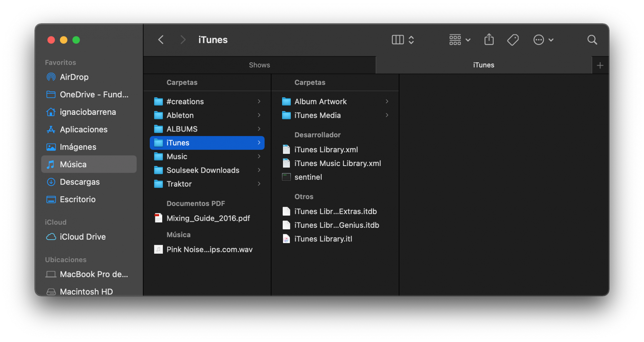Click the home icon beside ignaciobarrena

pos(51,112)
